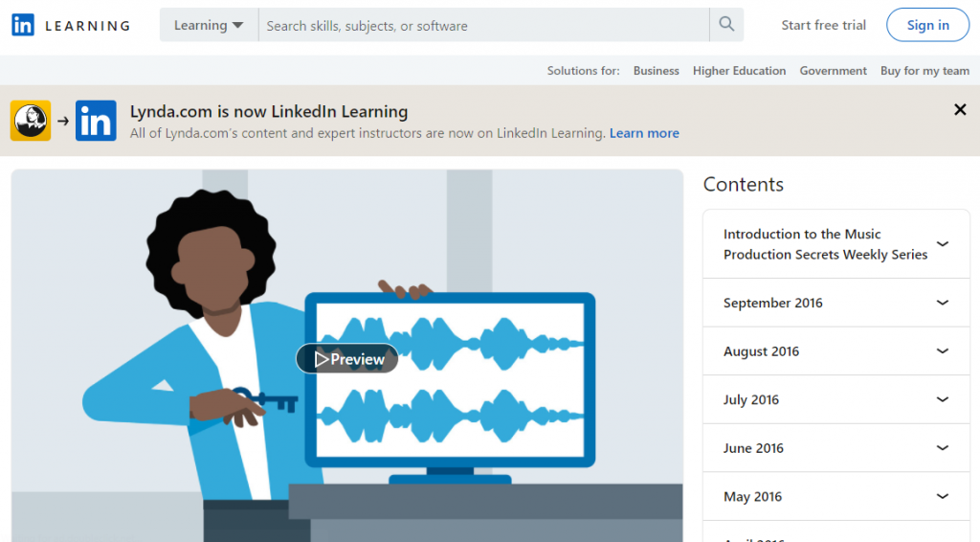Click the blue LinkedIn icon in banner
Screen dimensions: 980x542
point(96,121)
